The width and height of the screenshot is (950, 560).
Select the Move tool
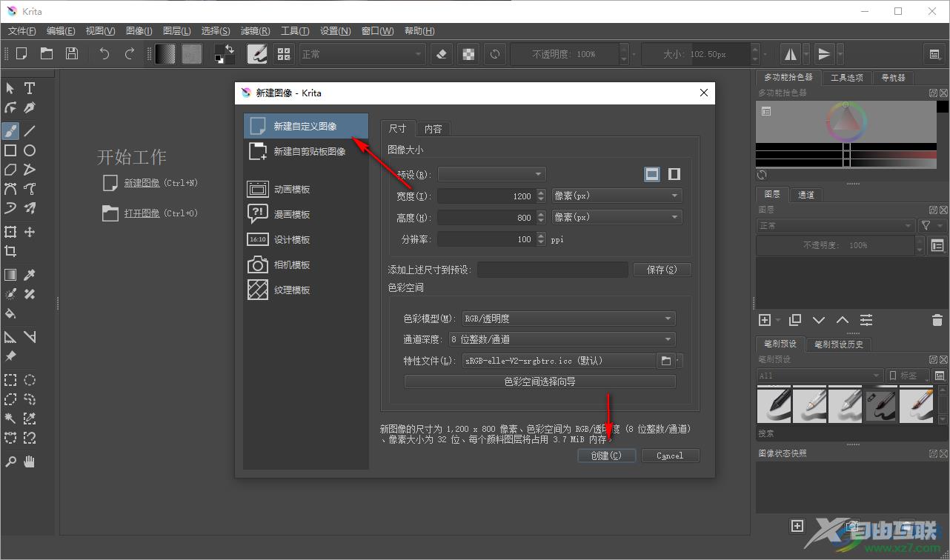coord(30,232)
